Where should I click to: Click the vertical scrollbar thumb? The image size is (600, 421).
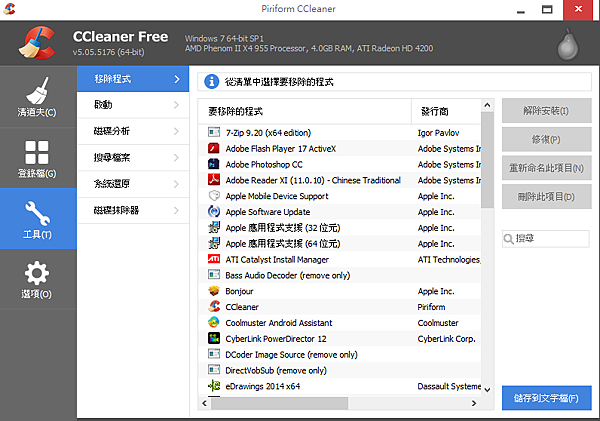(x=487, y=160)
